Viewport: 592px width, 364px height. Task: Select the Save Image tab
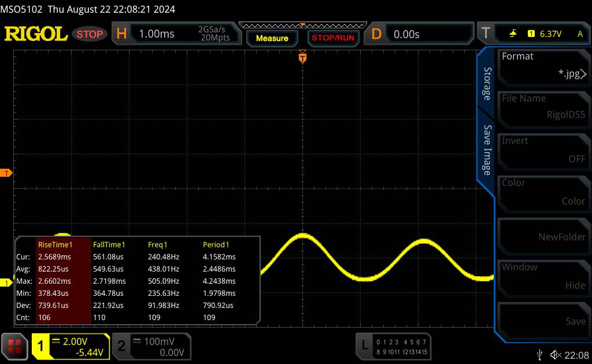pyautogui.click(x=487, y=150)
